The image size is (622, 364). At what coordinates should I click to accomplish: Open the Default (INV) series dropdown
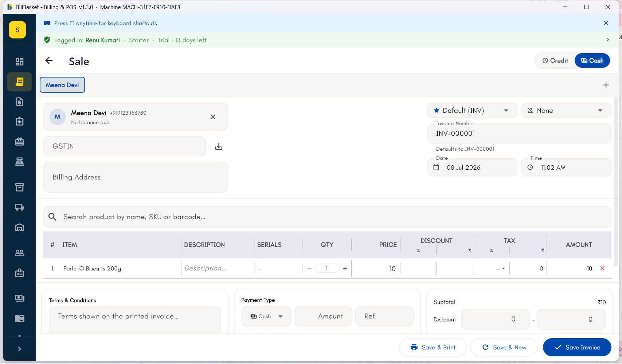tap(472, 111)
